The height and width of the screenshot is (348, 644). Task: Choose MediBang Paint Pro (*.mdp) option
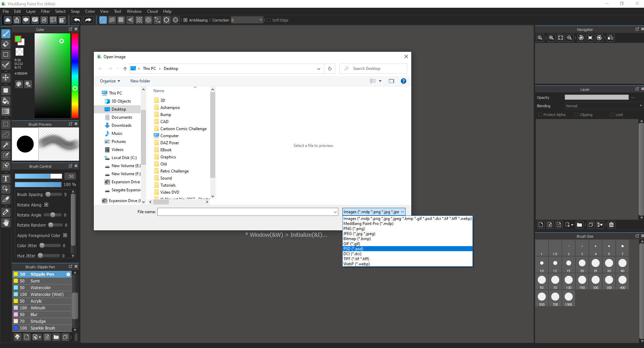(407, 224)
